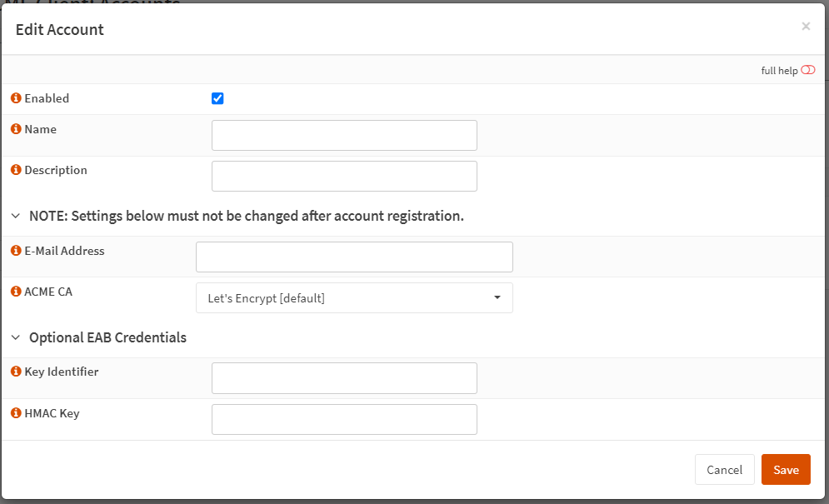This screenshot has width=829, height=504.
Task: Close the Edit Account dialog
Action: point(806,27)
